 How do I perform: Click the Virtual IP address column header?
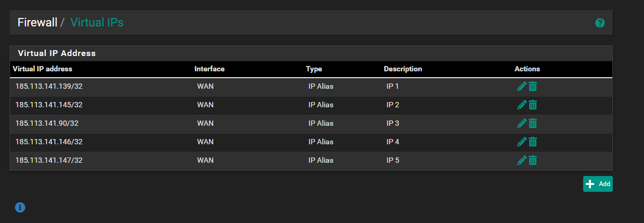[42, 69]
